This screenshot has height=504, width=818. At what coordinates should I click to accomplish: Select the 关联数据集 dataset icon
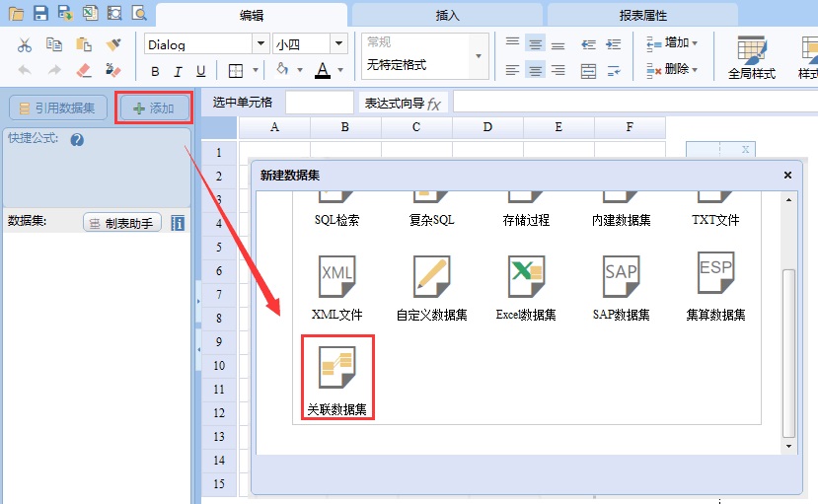[x=339, y=368]
